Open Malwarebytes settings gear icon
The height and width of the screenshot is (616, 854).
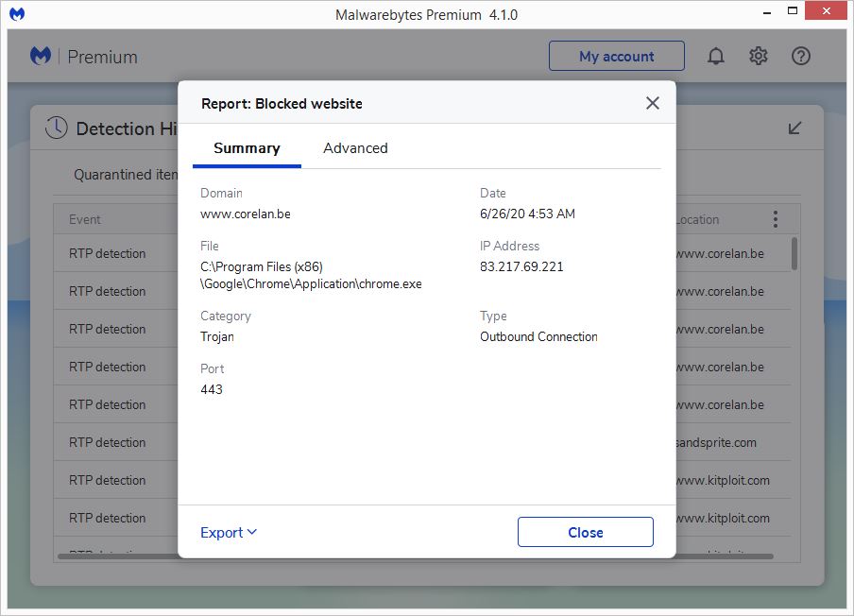coord(759,56)
